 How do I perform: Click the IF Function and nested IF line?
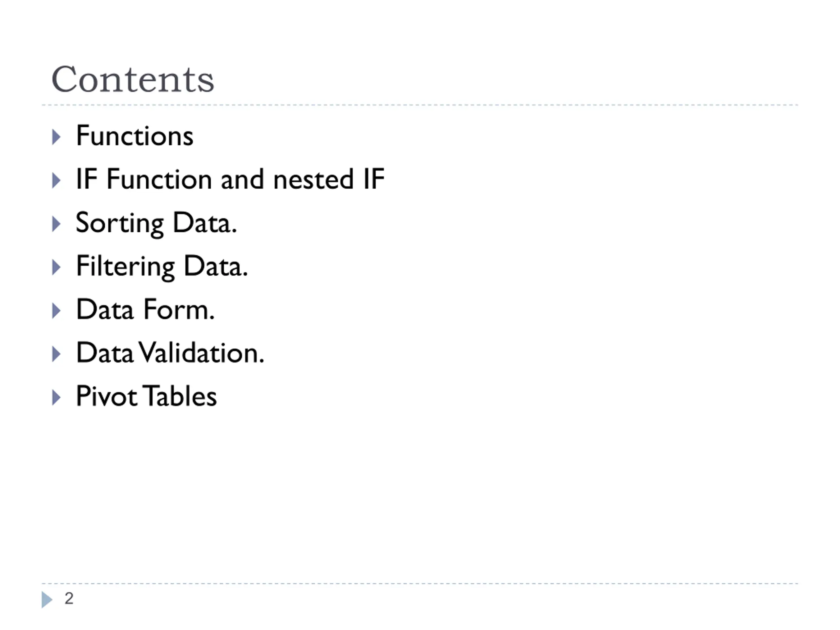tap(230, 179)
